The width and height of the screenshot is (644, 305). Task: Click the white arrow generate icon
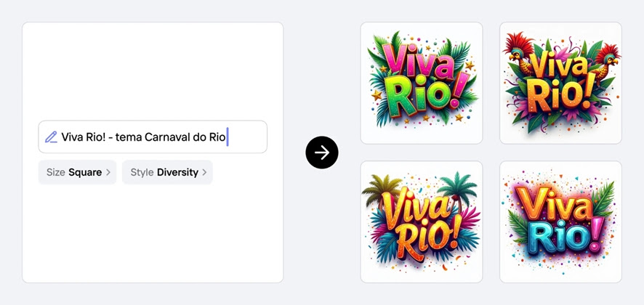pos(322,152)
